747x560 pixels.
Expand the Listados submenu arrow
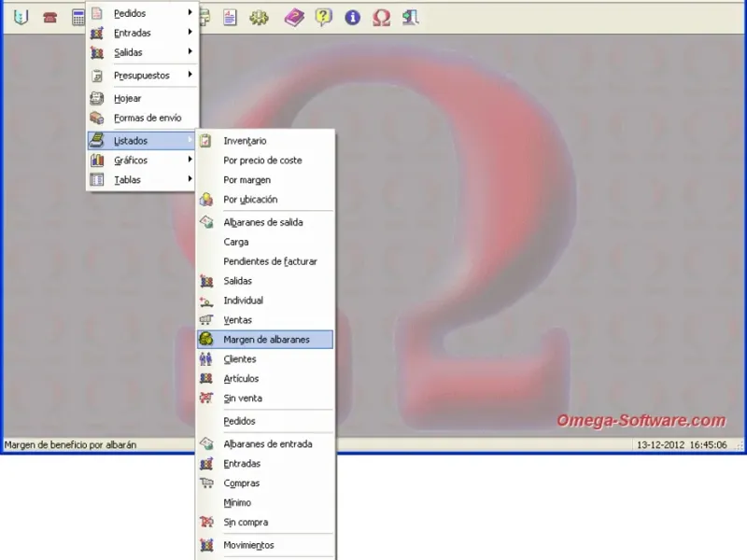[190, 140]
